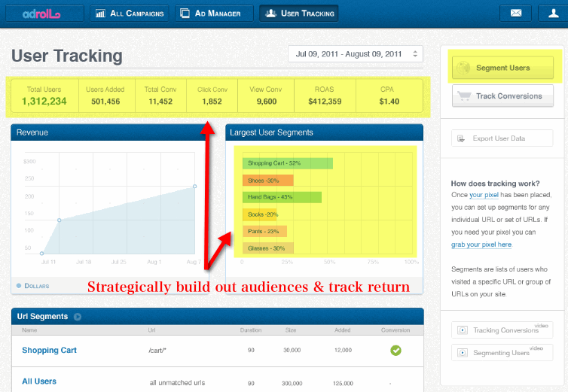
Task: Sort by the Name column header
Action: [29, 330]
